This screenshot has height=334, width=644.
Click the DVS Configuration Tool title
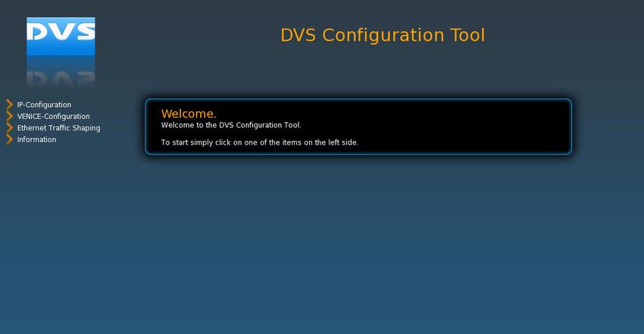click(x=383, y=36)
